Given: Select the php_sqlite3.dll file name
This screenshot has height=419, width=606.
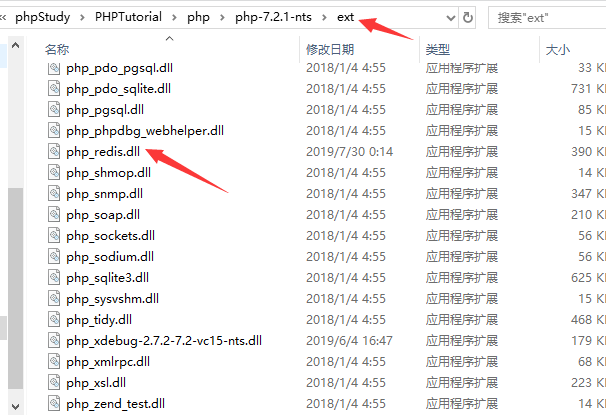Looking at the screenshot, I should point(107,278).
